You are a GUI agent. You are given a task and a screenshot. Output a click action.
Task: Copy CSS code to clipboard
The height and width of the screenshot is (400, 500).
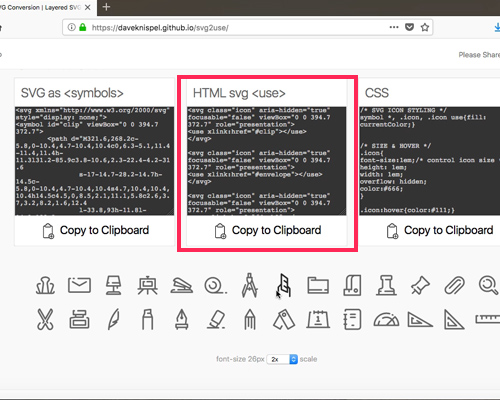point(440,230)
